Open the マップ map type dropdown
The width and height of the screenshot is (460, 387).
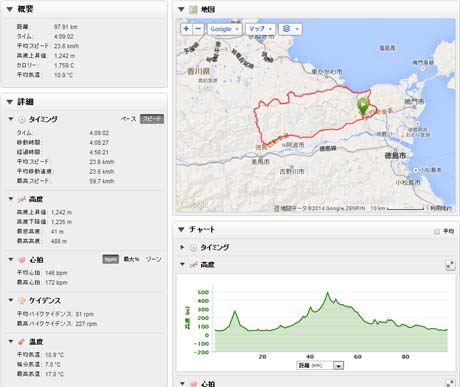(x=260, y=29)
